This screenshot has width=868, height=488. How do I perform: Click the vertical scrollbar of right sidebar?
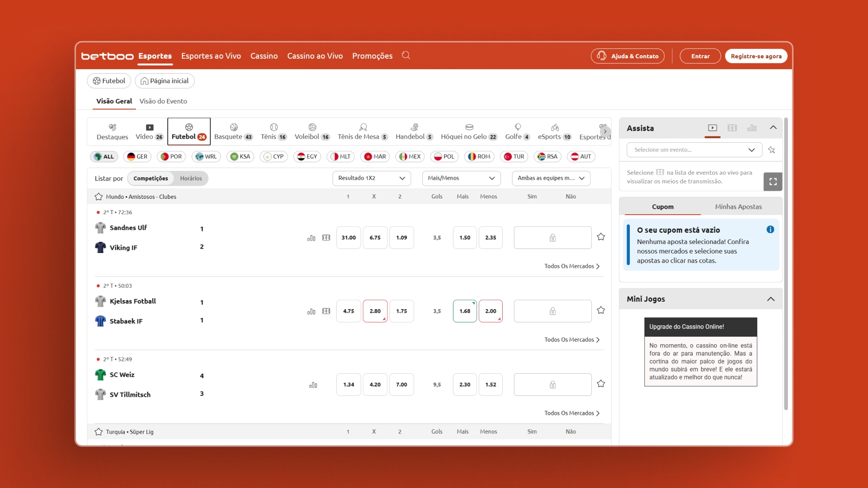click(x=786, y=264)
